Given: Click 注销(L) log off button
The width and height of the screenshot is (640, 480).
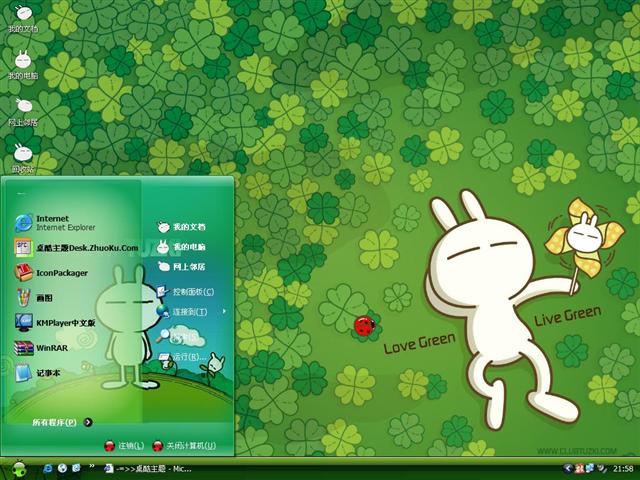Looking at the screenshot, I should click(x=124, y=446).
